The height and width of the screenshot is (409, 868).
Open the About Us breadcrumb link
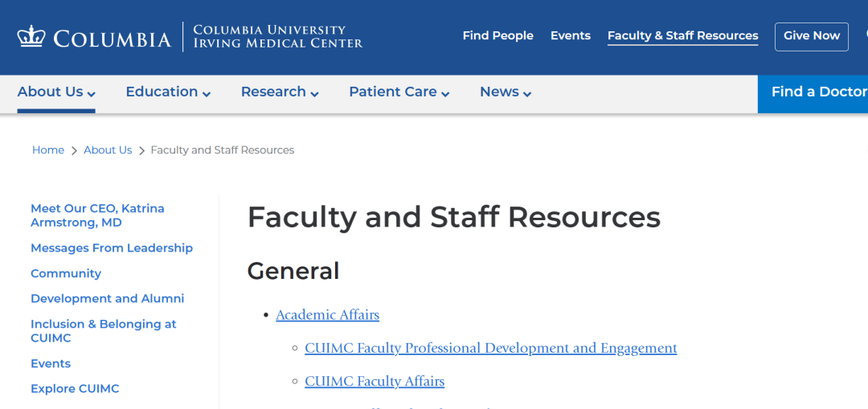(x=108, y=150)
